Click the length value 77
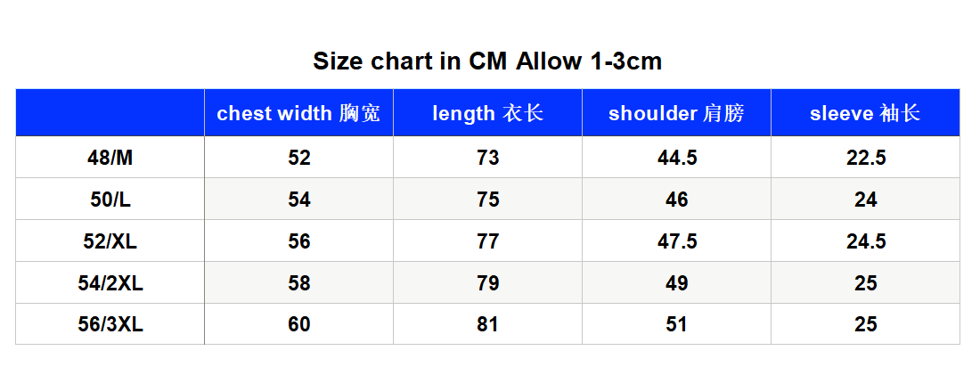Viewport: 980px width, 367px height. (488, 241)
